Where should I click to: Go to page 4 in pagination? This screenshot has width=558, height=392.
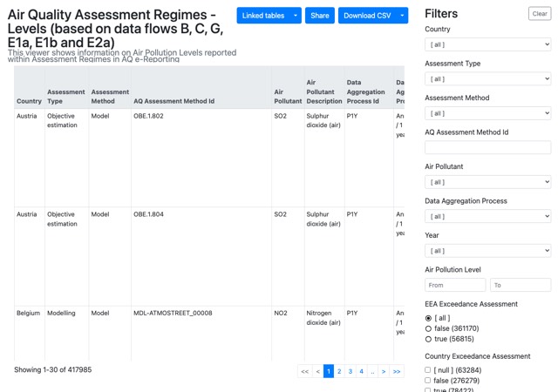pyautogui.click(x=361, y=371)
